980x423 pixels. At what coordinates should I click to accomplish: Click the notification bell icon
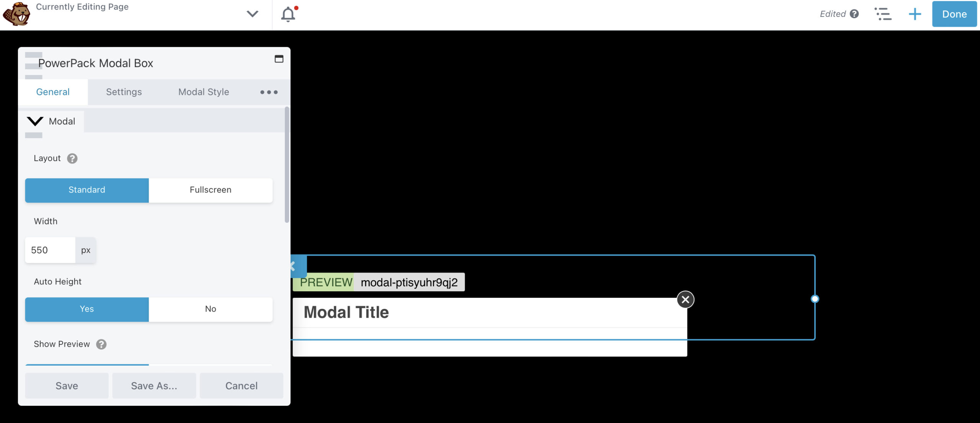[288, 14]
